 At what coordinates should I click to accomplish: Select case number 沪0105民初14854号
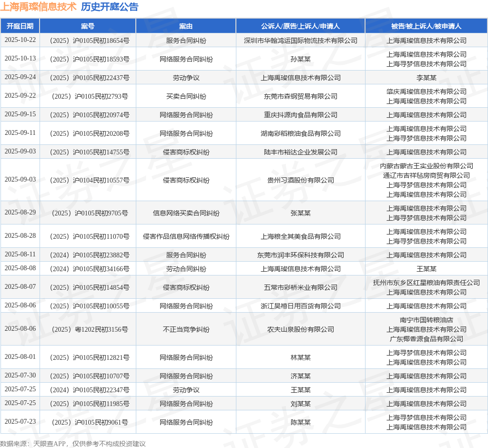coord(90,288)
